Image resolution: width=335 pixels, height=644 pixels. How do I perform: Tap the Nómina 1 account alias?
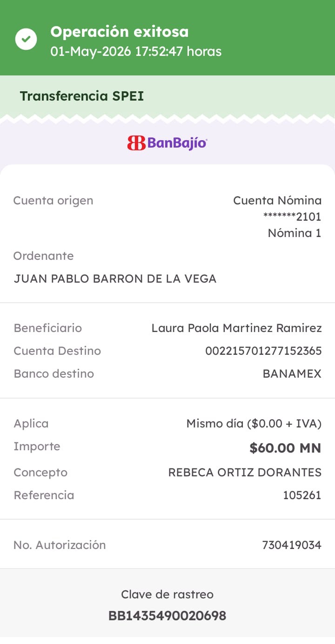tap(295, 233)
